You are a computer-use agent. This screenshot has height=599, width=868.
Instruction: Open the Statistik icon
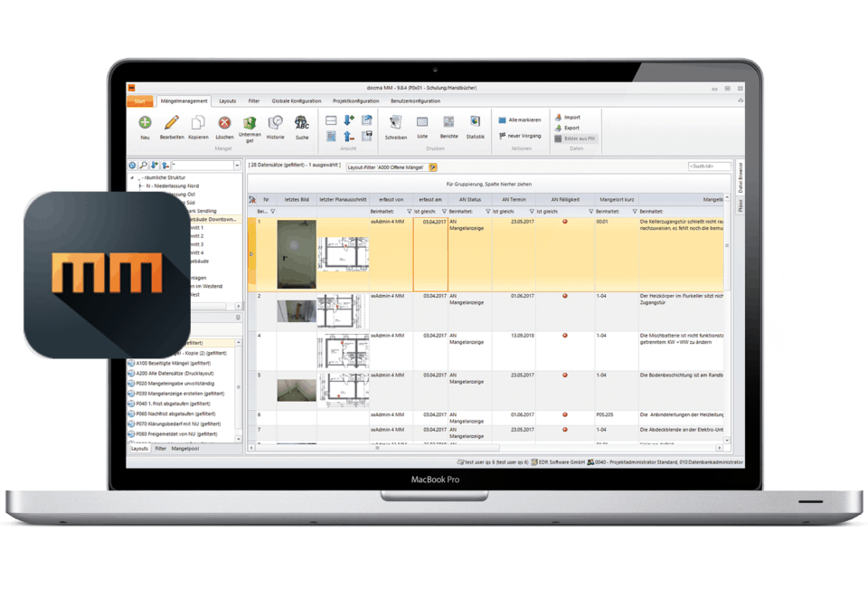tap(475, 121)
